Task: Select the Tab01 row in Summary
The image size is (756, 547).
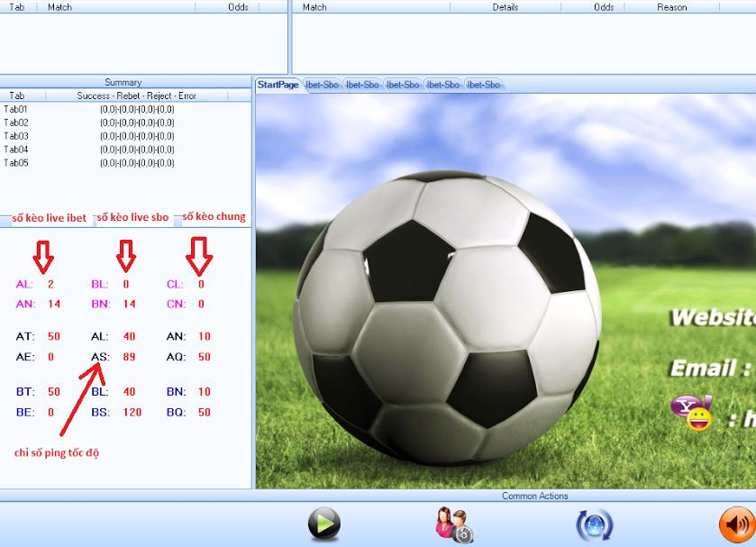Action: tap(16, 109)
